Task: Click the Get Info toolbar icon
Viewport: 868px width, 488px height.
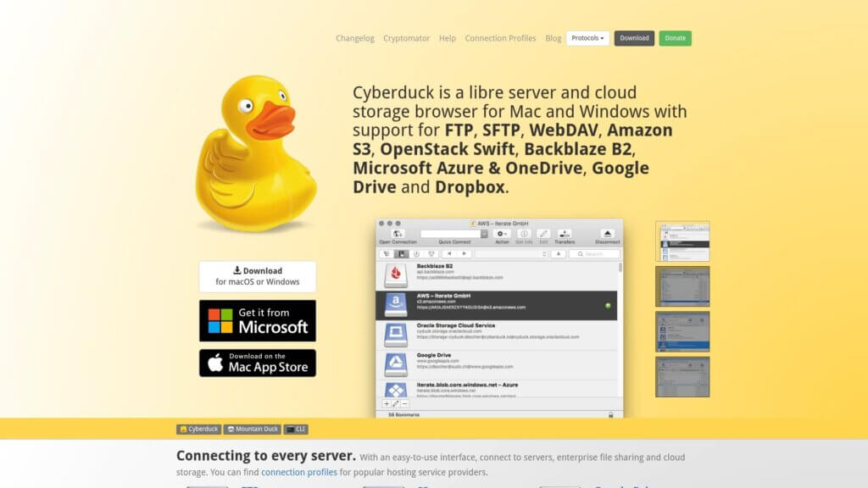Action: (525, 233)
